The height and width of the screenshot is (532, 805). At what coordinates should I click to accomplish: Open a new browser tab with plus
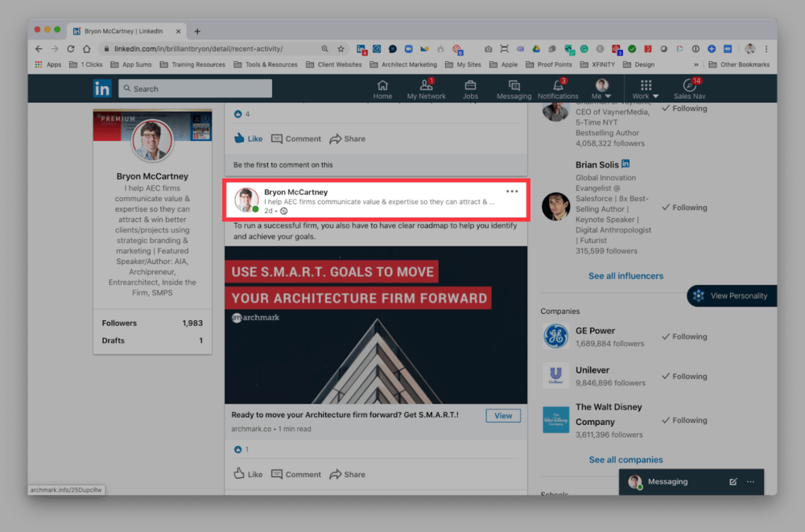click(x=197, y=31)
